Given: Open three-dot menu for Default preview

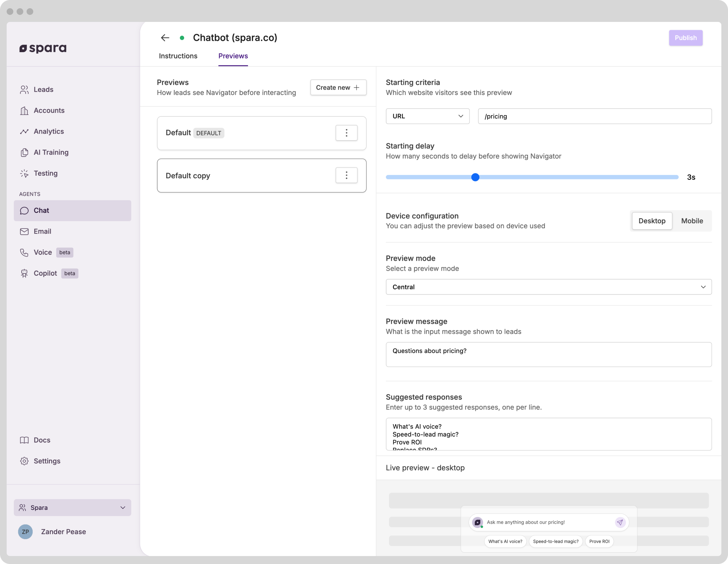Looking at the screenshot, I should tap(346, 133).
